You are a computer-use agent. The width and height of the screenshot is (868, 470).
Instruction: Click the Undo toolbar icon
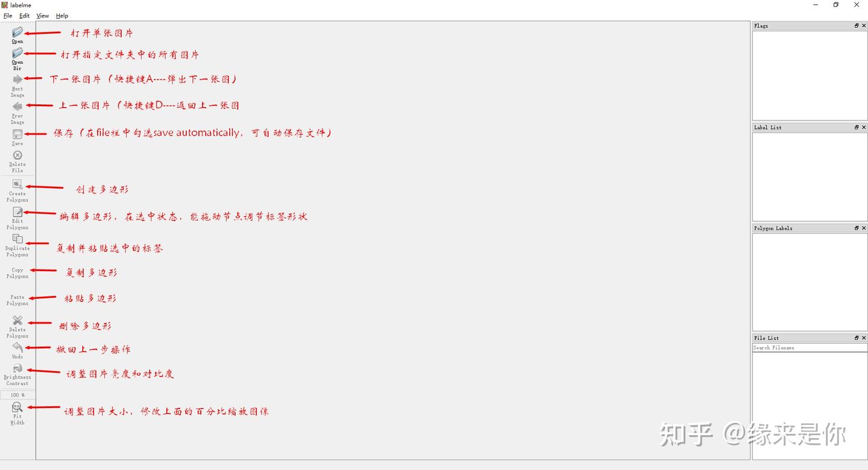(x=17, y=348)
